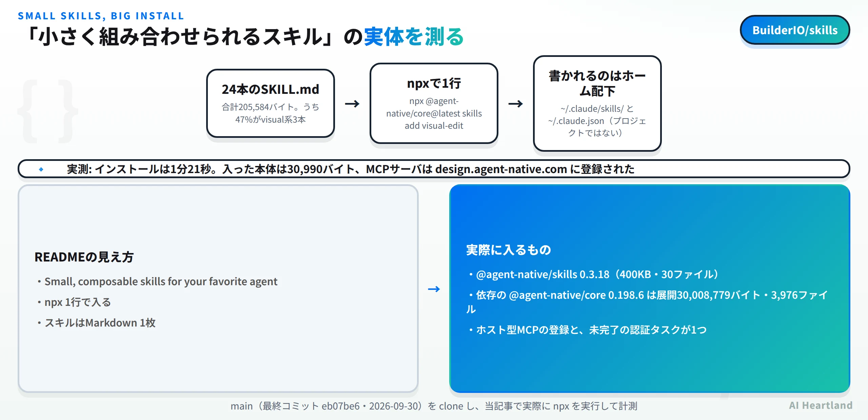The width and height of the screenshot is (868, 420).
Task: Click the 'READMEの見え方' heading
Action: point(84,257)
